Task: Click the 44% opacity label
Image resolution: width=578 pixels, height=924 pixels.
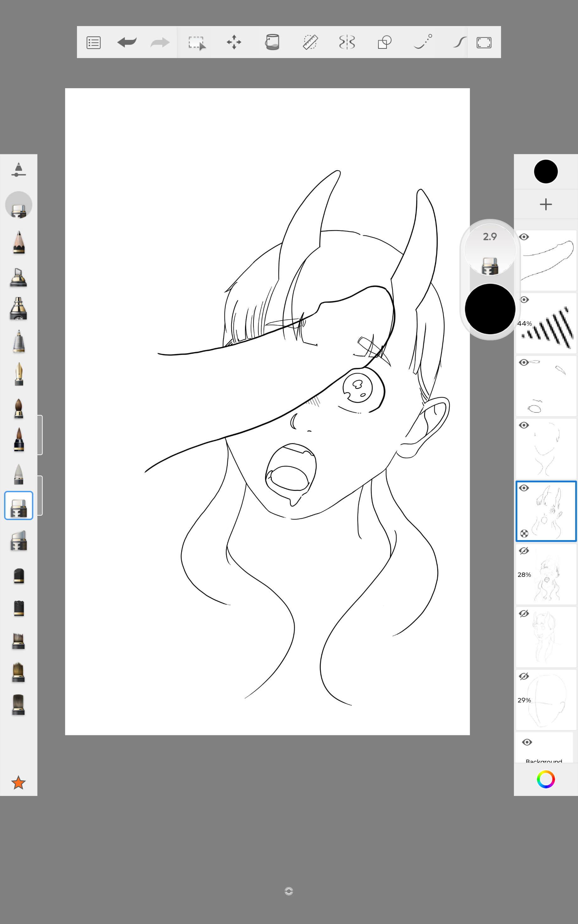Action: pyautogui.click(x=525, y=323)
